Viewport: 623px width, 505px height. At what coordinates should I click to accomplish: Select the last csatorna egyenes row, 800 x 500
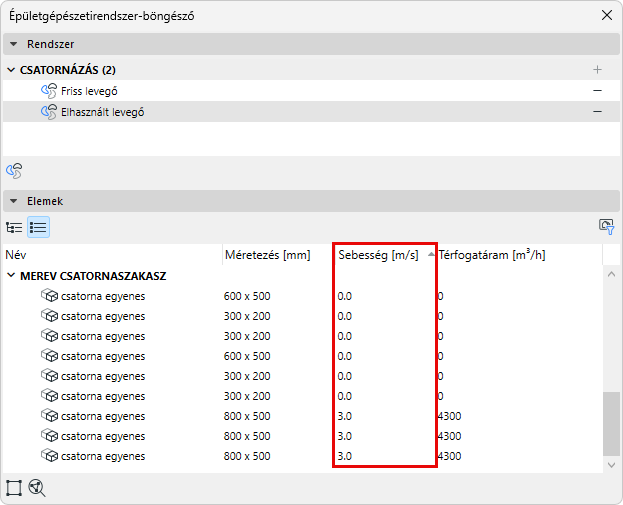tap(303, 456)
